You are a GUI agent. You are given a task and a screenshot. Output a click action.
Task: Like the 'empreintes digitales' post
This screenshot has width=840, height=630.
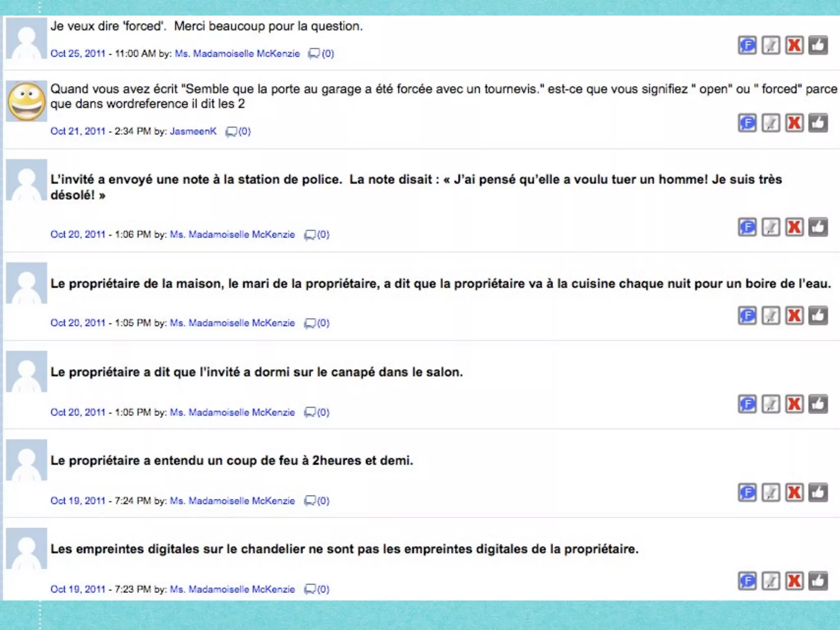click(818, 581)
